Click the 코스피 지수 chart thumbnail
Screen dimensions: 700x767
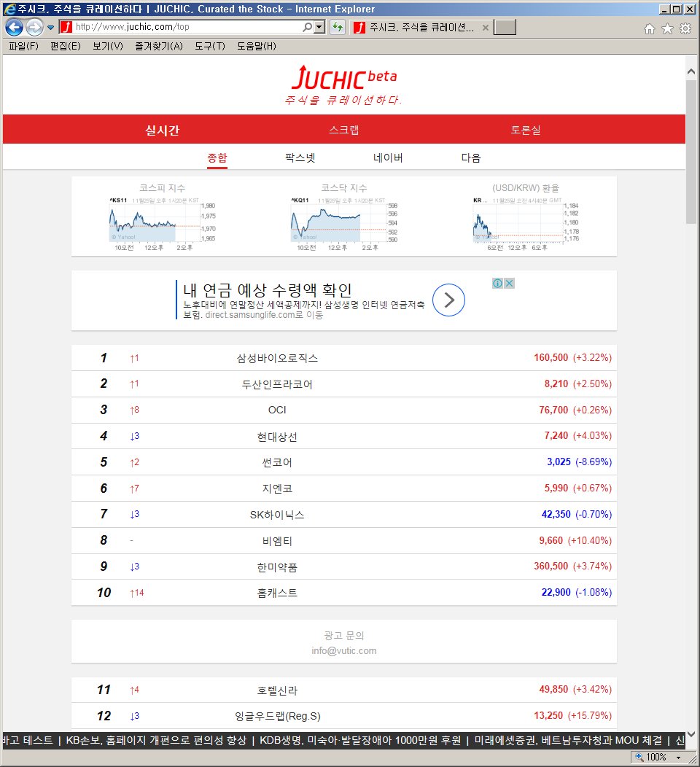(162, 224)
